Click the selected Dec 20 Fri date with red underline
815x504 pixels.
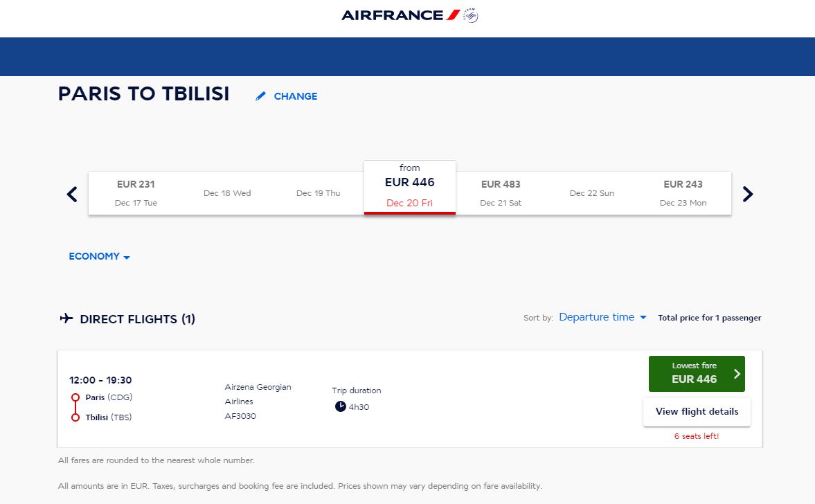409,187
